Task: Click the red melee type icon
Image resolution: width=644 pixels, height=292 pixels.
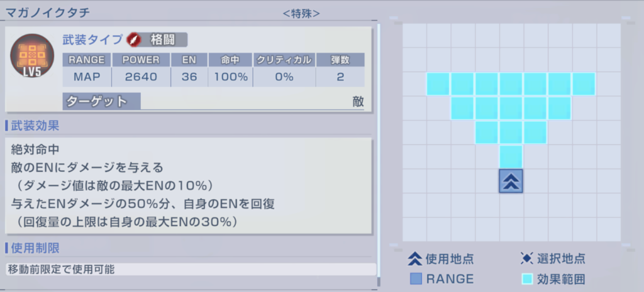Action: pyautogui.click(x=134, y=40)
